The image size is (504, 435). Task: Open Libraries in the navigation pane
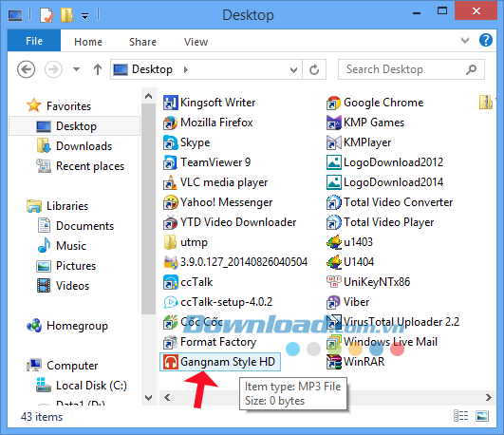tap(58, 206)
